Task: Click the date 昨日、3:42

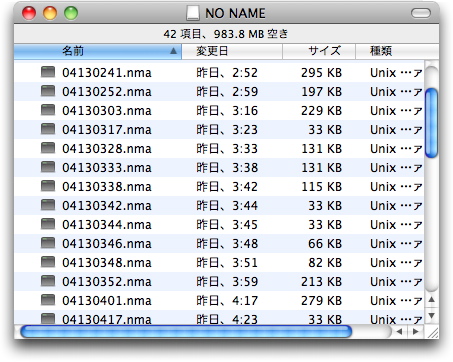Action: 227,187
